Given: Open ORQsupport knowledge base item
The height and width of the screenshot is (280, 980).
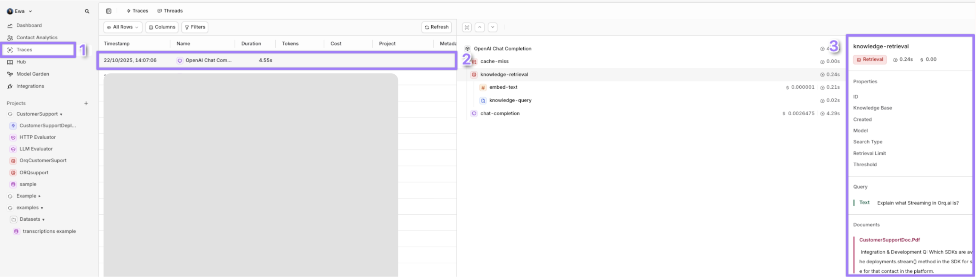Looking at the screenshot, I should click(34, 173).
